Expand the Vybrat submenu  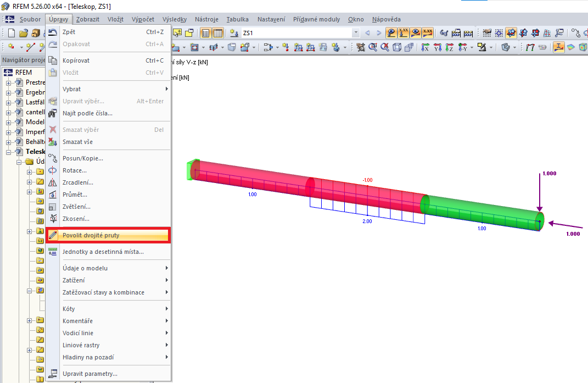tap(108, 89)
